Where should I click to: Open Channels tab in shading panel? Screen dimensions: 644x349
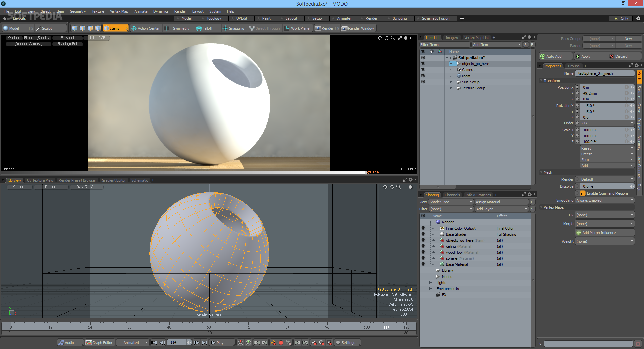pyautogui.click(x=452, y=195)
